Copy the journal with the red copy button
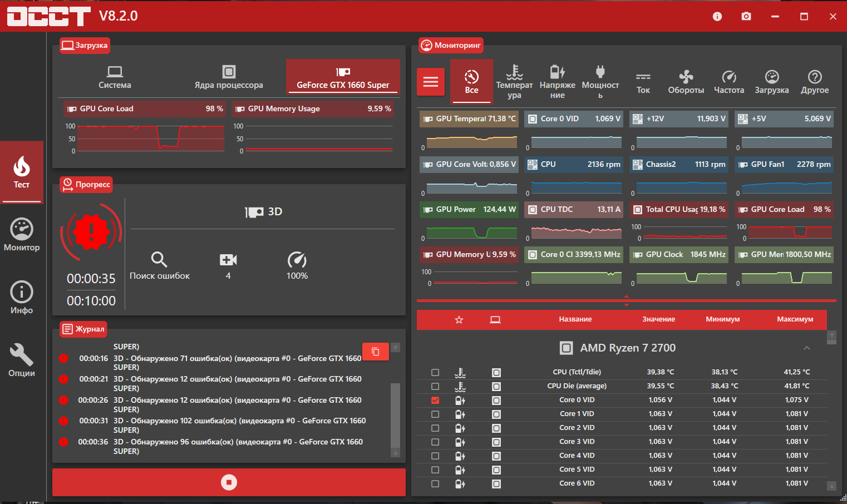The image size is (847, 504). (x=376, y=352)
